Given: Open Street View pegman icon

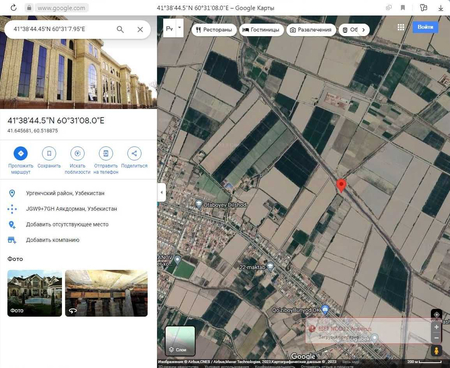Looking at the screenshot, I should (x=436, y=351).
